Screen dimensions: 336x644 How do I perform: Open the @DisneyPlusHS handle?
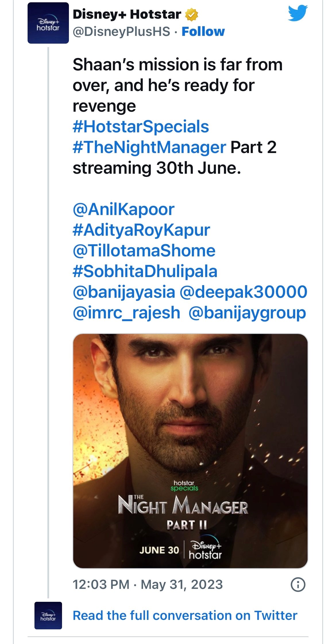pyautogui.click(x=121, y=32)
